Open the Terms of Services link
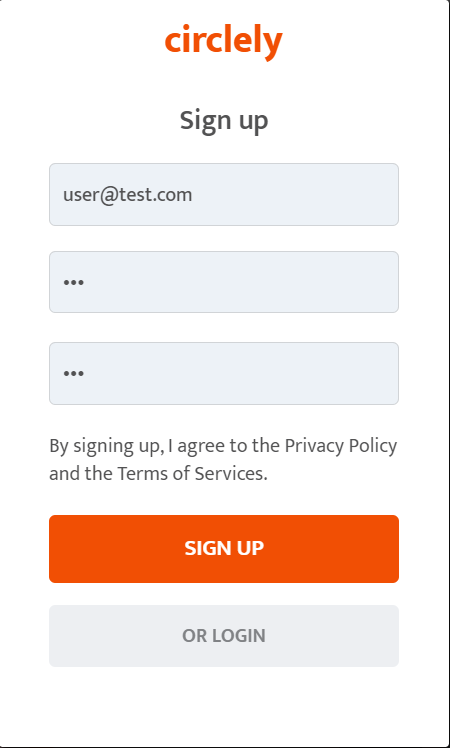 [190, 474]
